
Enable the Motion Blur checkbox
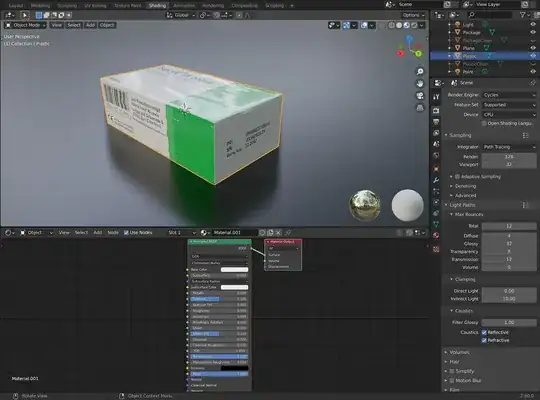pyautogui.click(x=452, y=381)
